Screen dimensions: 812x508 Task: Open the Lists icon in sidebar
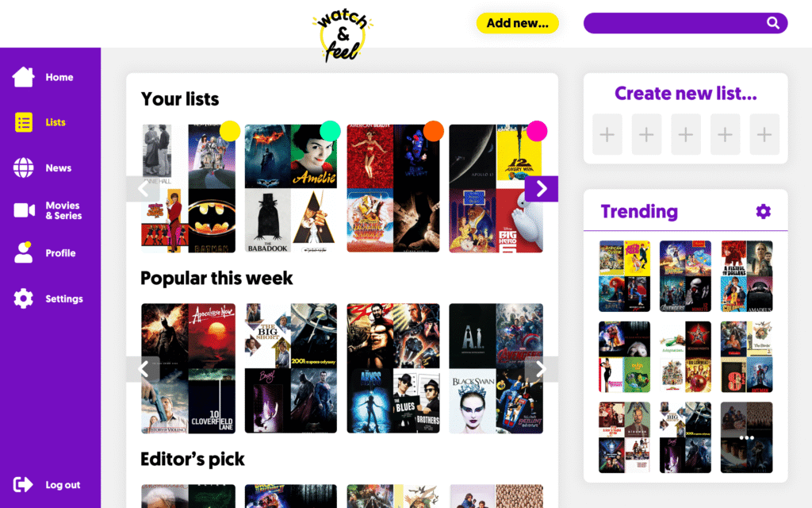(x=23, y=122)
